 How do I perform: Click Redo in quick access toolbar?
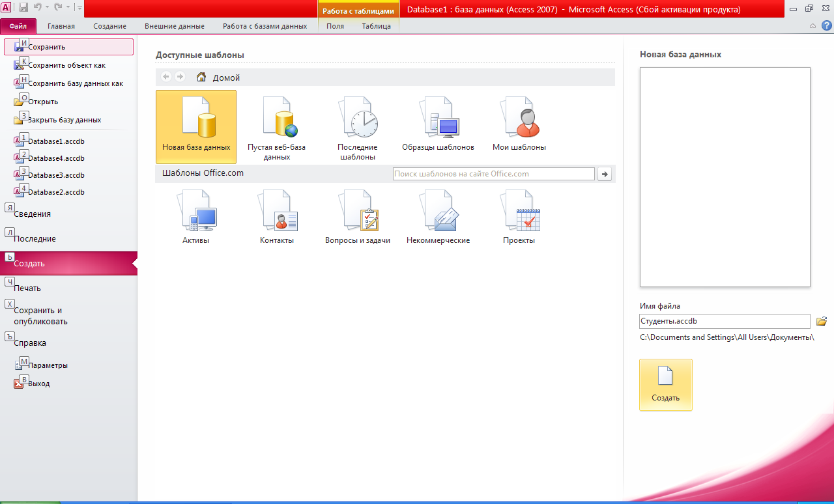(57, 8)
